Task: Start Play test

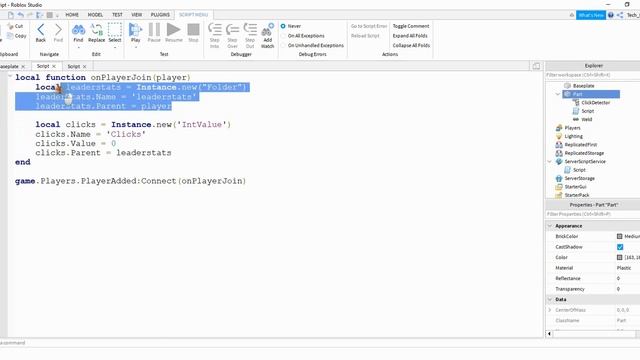Action: (136, 33)
